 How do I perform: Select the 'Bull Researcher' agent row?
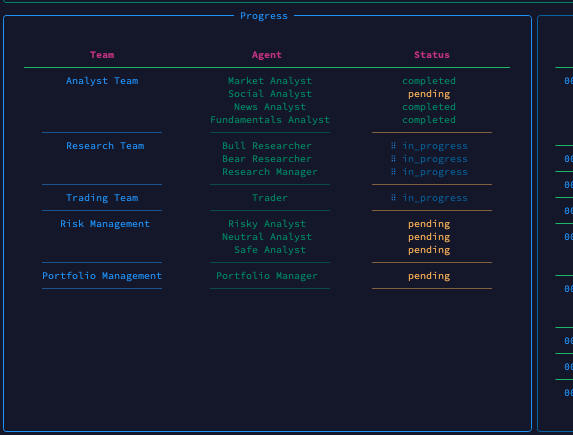[267, 146]
